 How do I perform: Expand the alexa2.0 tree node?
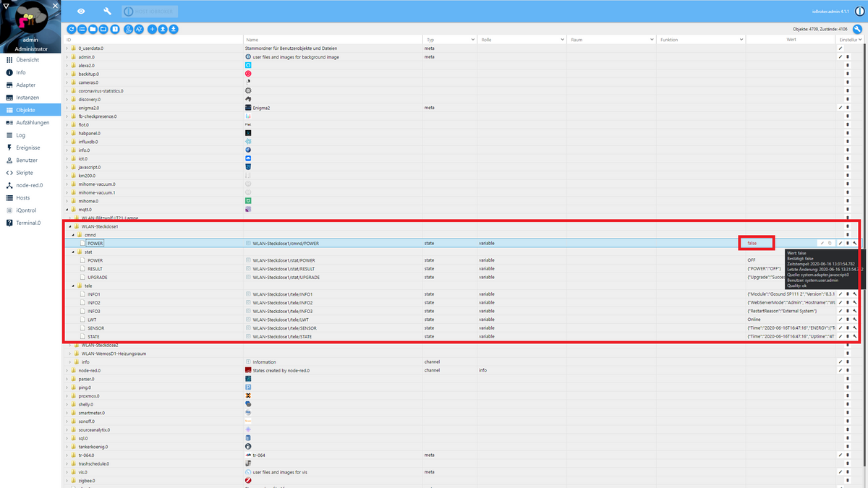tap(67, 65)
